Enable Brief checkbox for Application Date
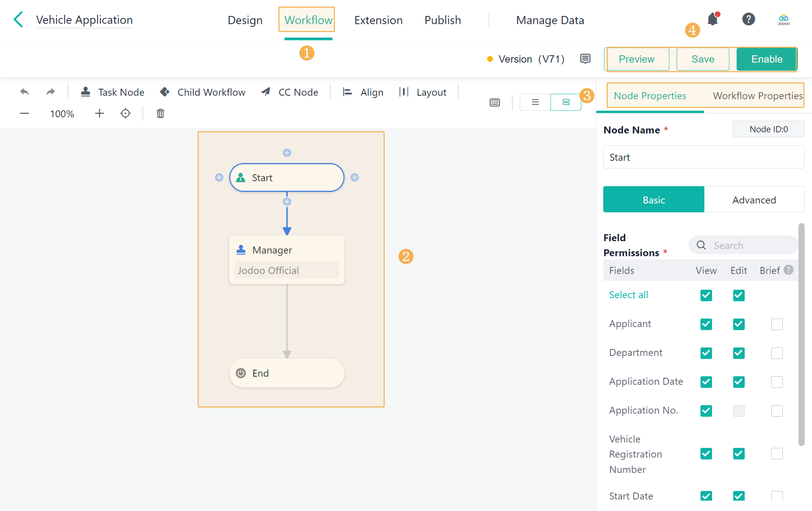This screenshot has width=812, height=511. [777, 382]
